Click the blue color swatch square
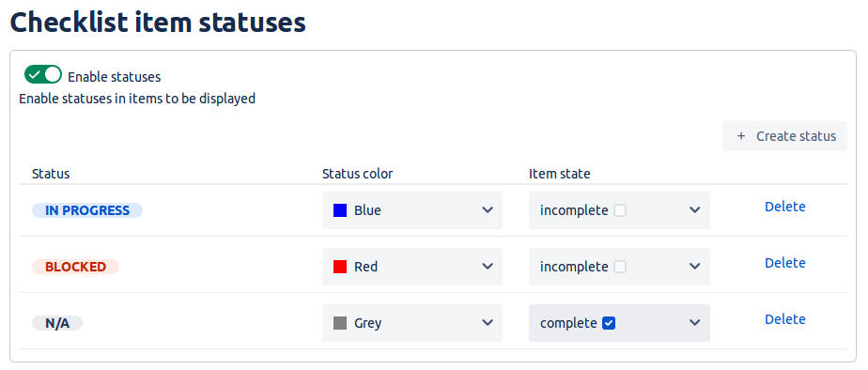 point(340,210)
